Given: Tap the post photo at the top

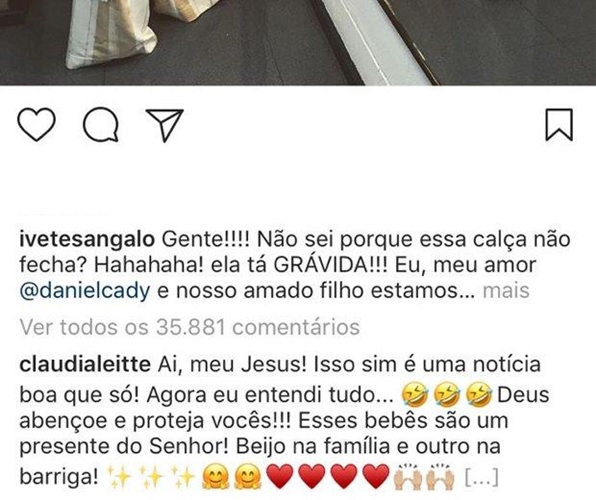Looking at the screenshot, I should 298,42.
